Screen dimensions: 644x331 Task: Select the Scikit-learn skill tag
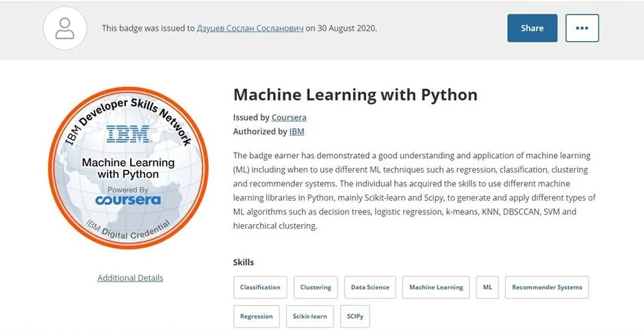[309, 316]
